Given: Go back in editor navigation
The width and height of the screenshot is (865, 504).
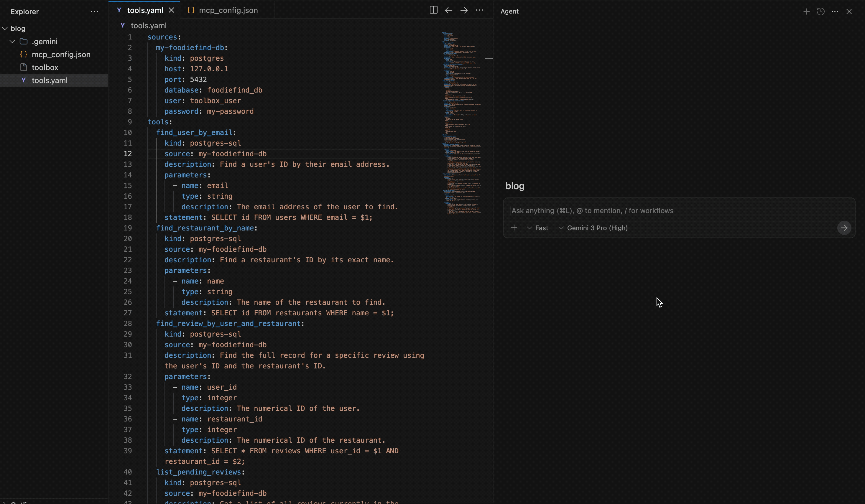Looking at the screenshot, I should pyautogui.click(x=449, y=10).
